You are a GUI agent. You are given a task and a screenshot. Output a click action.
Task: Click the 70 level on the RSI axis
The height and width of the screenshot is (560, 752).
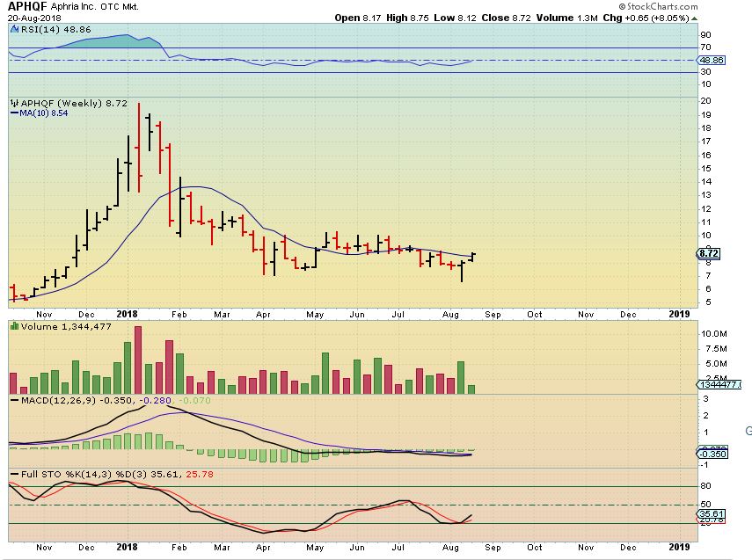click(705, 47)
